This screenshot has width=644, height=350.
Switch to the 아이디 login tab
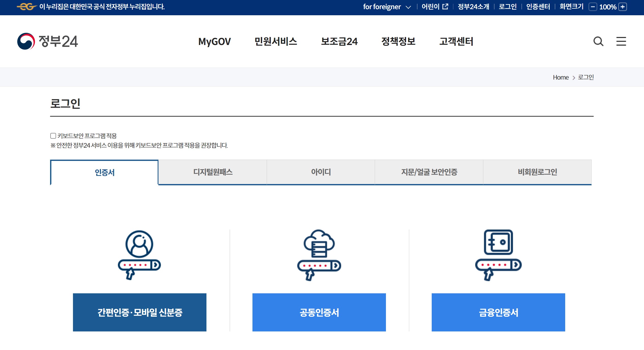pyautogui.click(x=321, y=172)
